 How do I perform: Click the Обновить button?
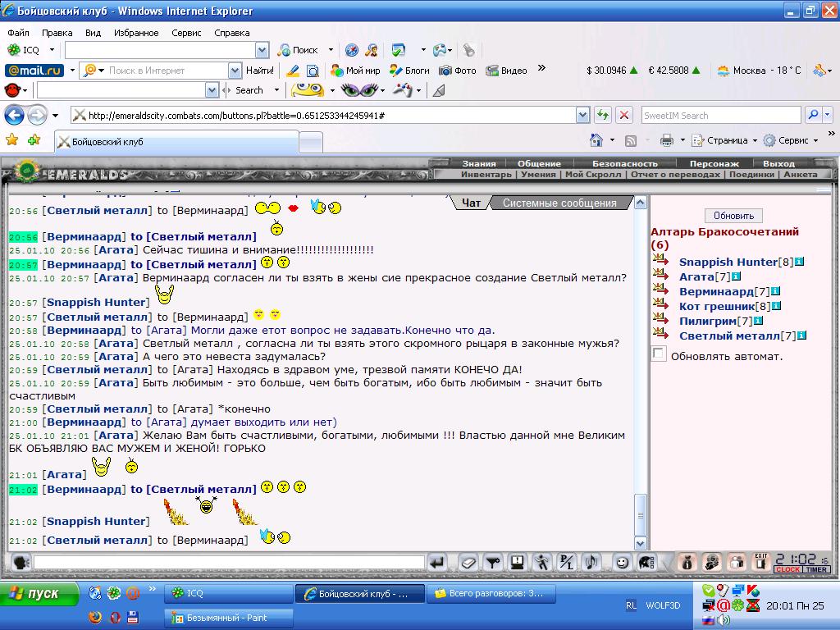tap(733, 216)
